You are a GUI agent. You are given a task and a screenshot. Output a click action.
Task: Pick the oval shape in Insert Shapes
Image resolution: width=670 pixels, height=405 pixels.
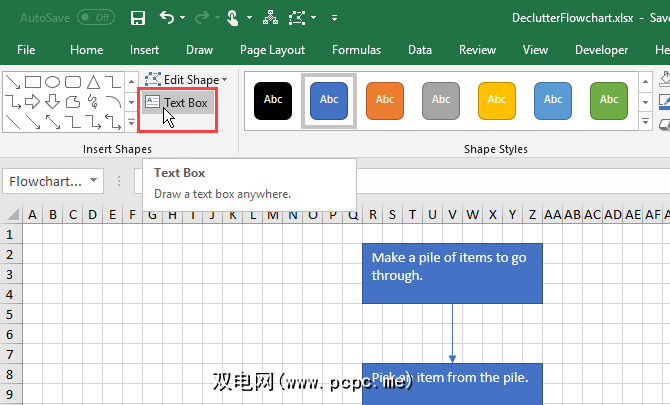click(53, 82)
